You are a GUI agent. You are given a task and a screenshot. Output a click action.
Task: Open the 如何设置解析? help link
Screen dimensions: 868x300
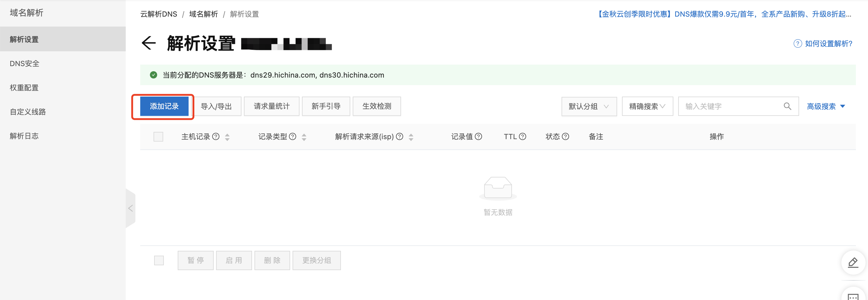click(828, 43)
